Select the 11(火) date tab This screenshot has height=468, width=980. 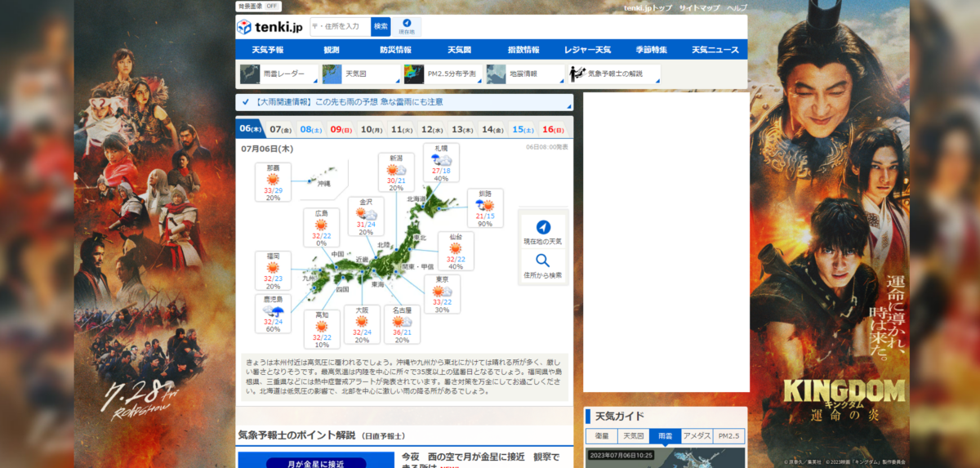coord(402,129)
